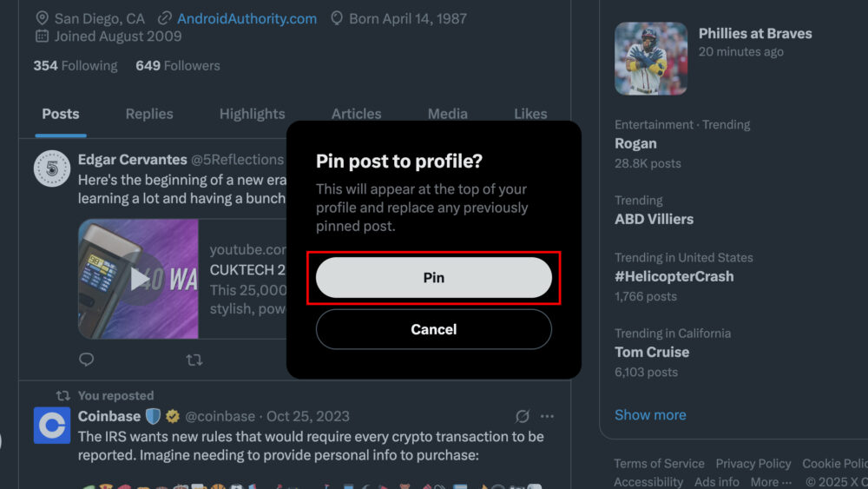Open the 354 Following list
The height and width of the screenshot is (489, 868).
(76, 66)
